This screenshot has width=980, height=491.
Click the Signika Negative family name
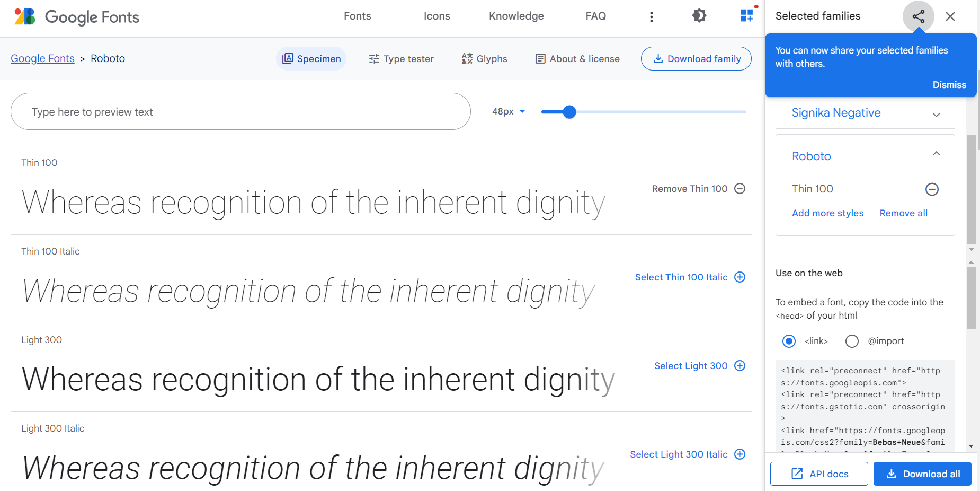836,113
